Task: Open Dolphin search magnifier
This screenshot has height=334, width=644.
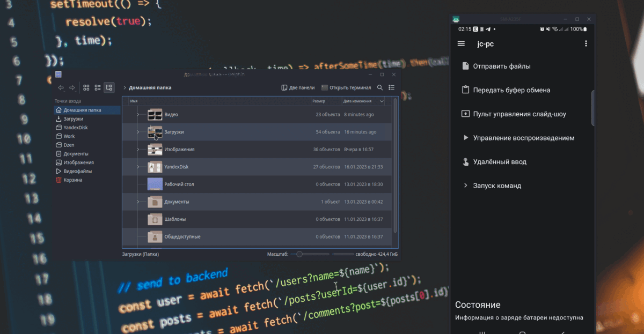Action: pyautogui.click(x=380, y=87)
